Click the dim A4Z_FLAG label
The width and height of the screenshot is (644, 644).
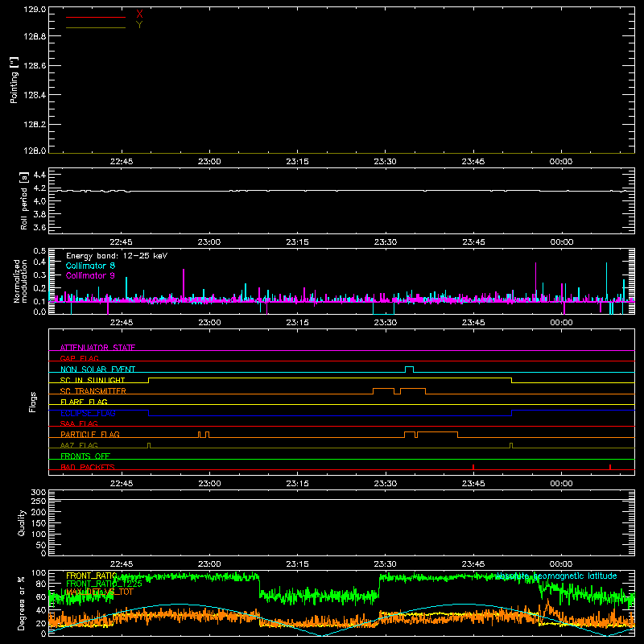[79, 445]
